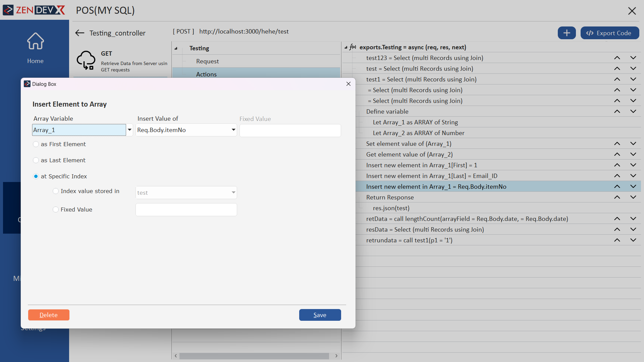Image resolution: width=644 pixels, height=362 pixels.
Task: Click the GET cloud request icon
Action: tap(86, 60)
